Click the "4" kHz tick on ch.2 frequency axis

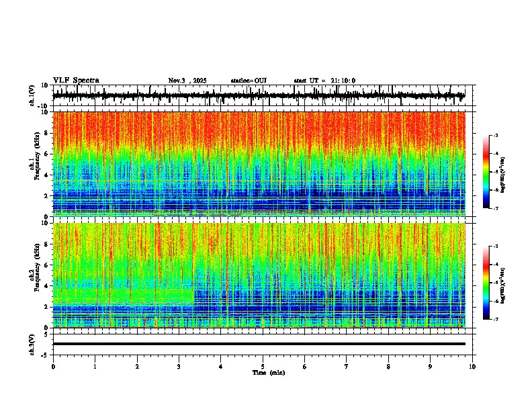(46, 286)
